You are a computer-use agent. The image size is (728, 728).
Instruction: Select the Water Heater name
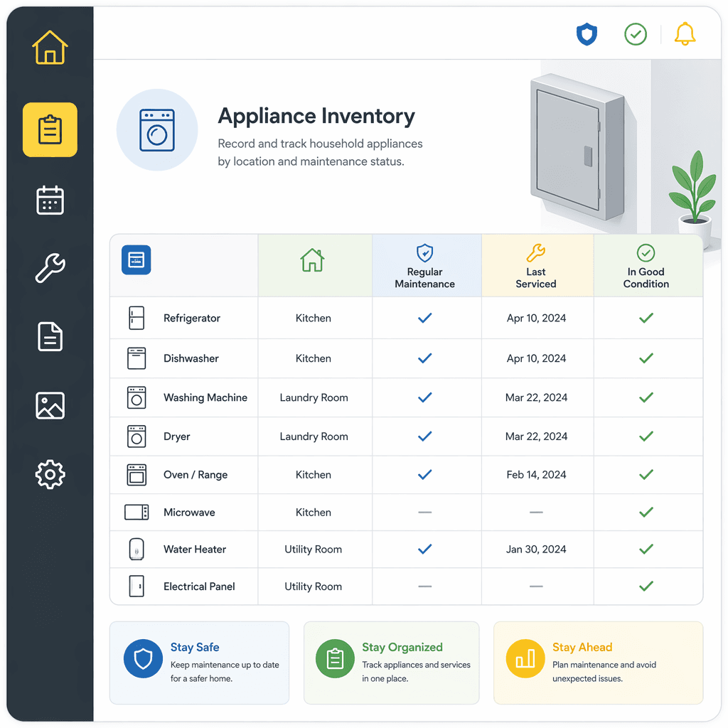[195, 550]
